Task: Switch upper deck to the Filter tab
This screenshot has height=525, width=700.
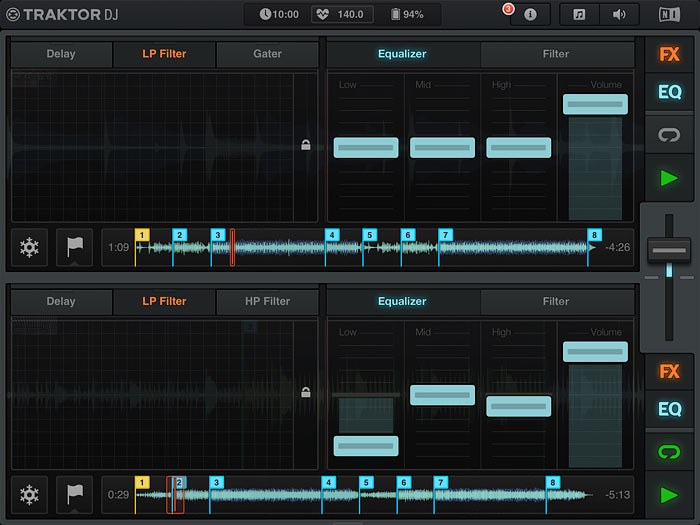Action: [x=556, y=54]
